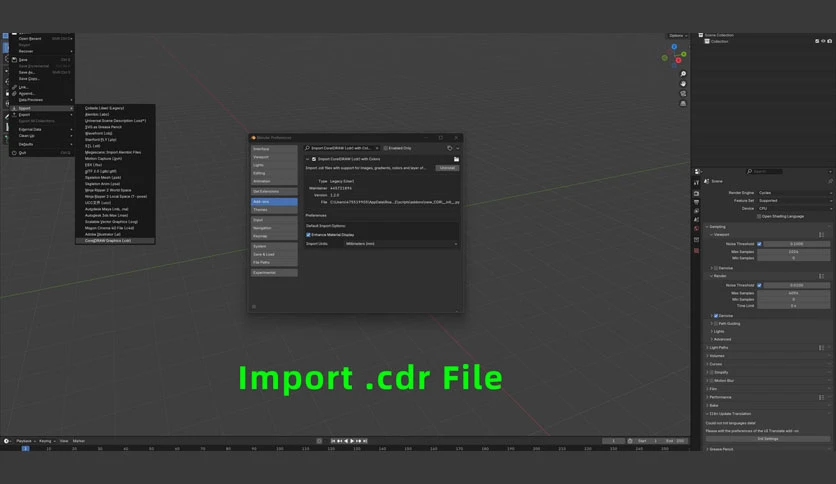The height and width of the screenshot is (484, 836).
Task: Select CorelDRAW Graphics (.cdr) import entry
Action: 115,240
